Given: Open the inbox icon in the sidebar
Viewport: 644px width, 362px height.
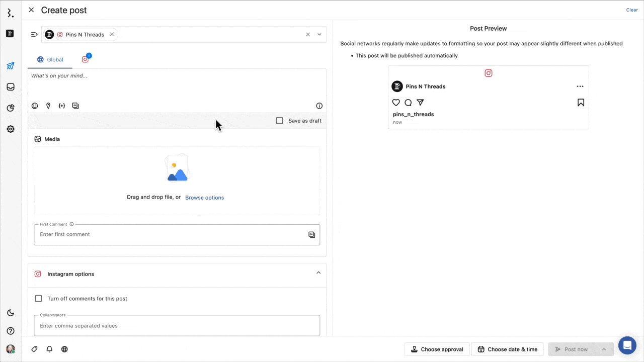Looking at the screenshot, I should point(10,86).
